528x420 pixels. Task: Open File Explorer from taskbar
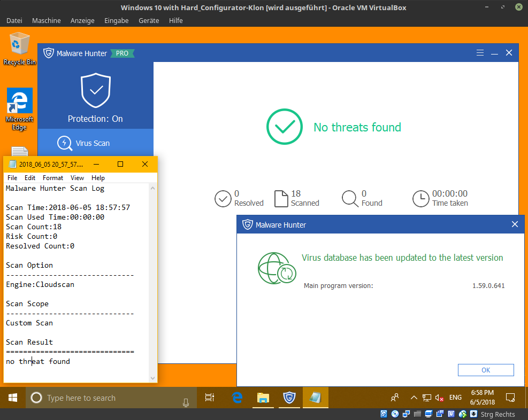(263, 398)
